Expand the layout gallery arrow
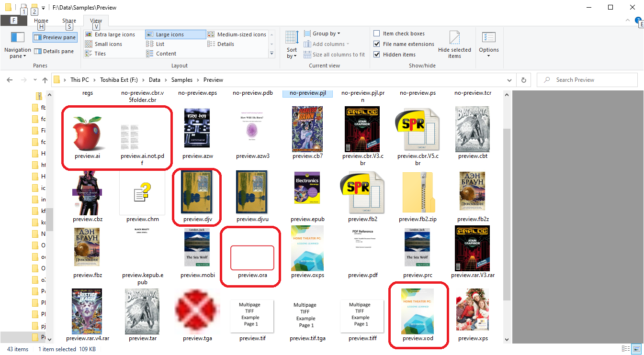644x355 pixels. pos(271,54)
